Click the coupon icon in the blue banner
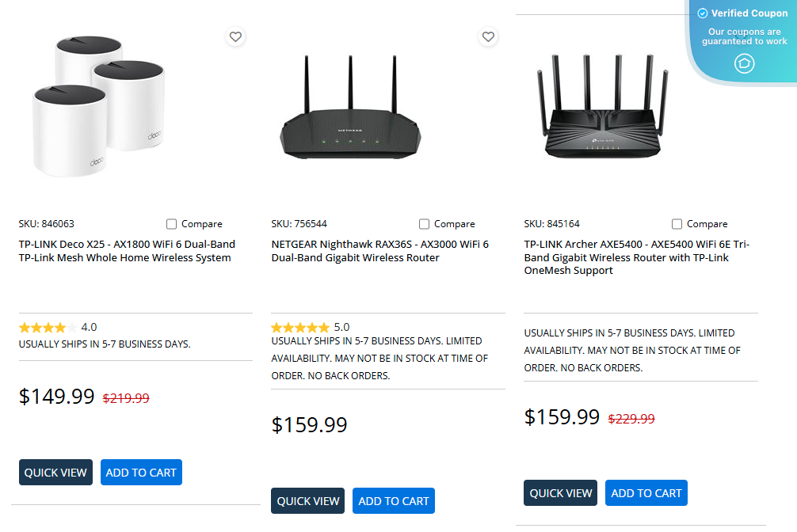797x532 pixels. [744, 63]
